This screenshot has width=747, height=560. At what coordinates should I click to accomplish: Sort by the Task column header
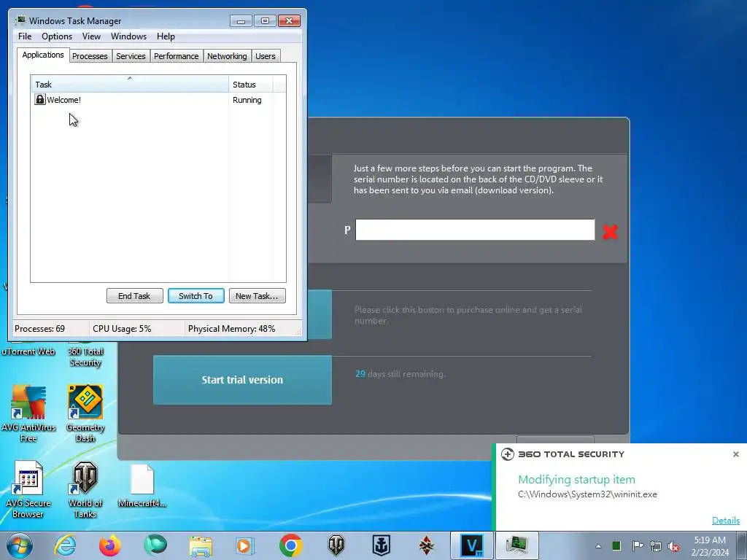click(130, 85)
